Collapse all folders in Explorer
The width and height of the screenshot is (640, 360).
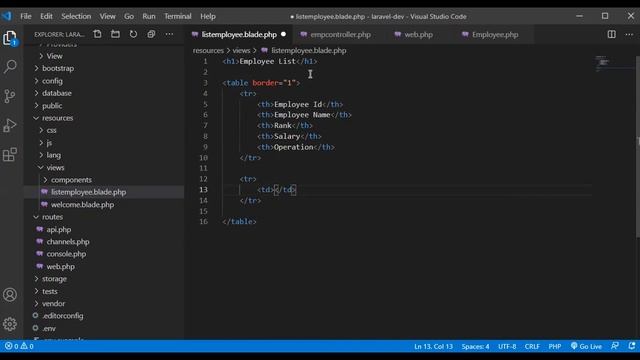coord(151,34)
